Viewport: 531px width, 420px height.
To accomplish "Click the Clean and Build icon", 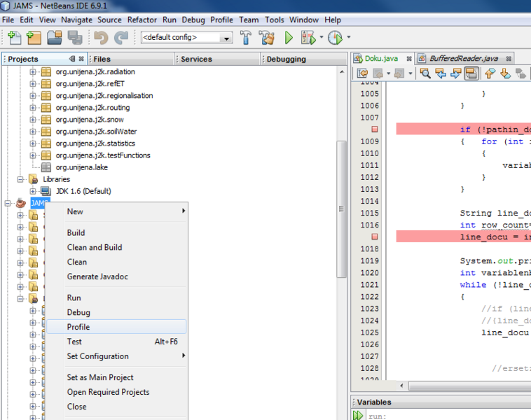I will [265, 38].
